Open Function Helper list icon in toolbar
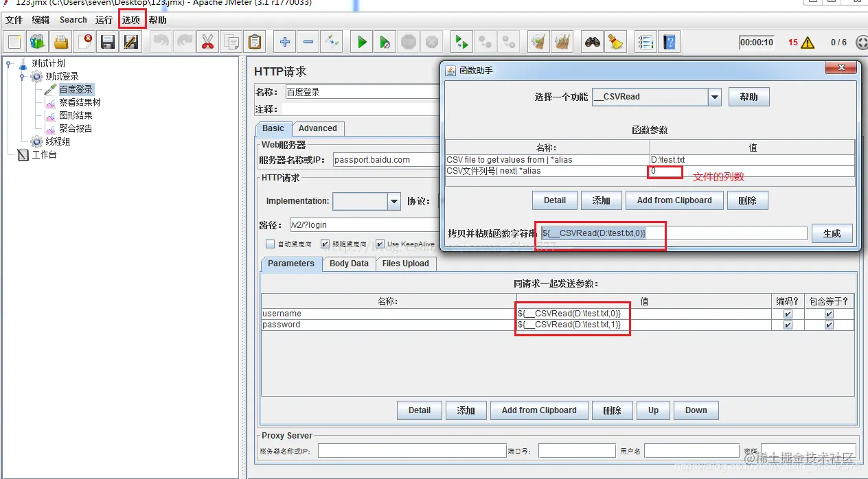Viewport: 868px width, 479px height. (646, 42)
